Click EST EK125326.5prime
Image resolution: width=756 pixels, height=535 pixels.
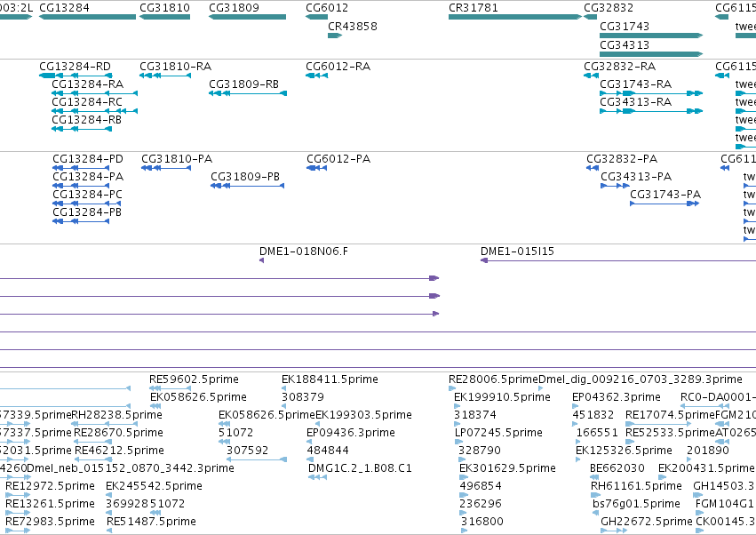(578, 459)
